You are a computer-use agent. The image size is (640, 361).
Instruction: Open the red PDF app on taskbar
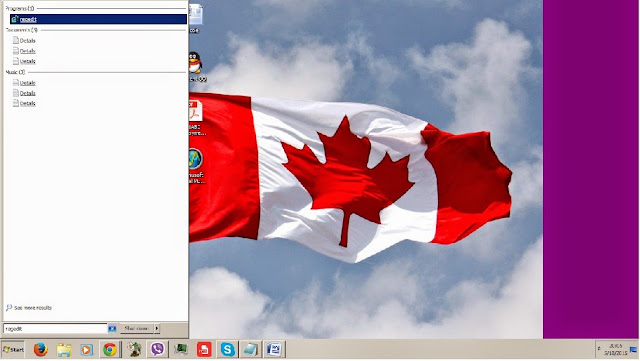point(204,349)
